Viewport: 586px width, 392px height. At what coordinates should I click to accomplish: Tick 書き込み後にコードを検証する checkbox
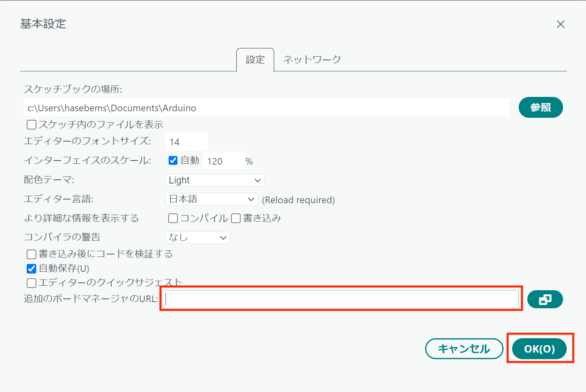pos(32,254)
